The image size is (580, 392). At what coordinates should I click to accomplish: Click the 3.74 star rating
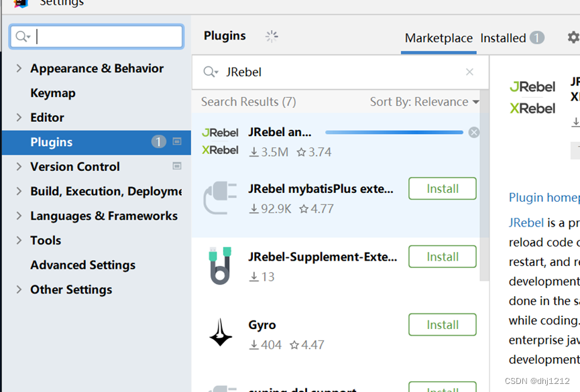314,152
